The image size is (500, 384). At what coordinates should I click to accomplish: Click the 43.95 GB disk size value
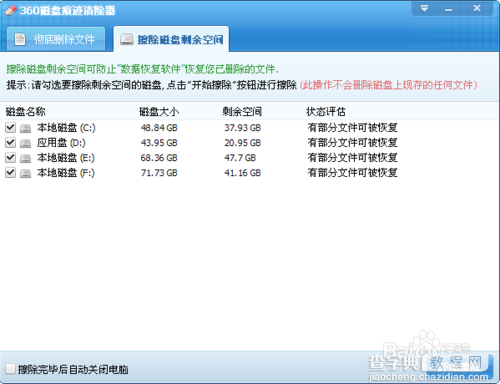pos(159,143)
